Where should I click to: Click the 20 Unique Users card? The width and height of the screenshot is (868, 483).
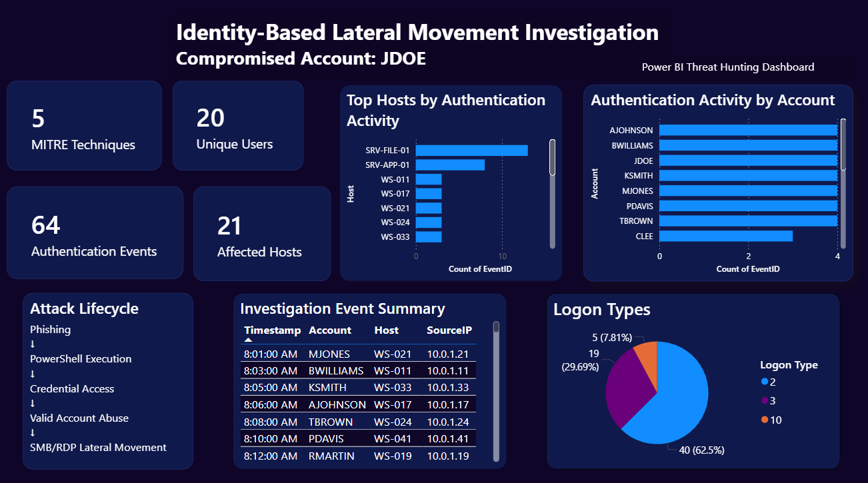click(x=238, y=125)
